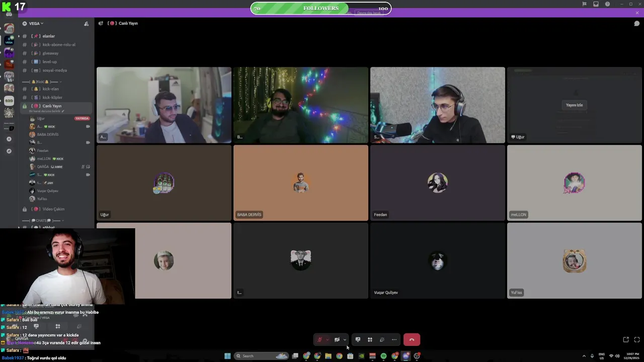The width and height of the screenshot is (644, 362).
Task: Open the sosyal-medya channel
Action: click(55, 70)
